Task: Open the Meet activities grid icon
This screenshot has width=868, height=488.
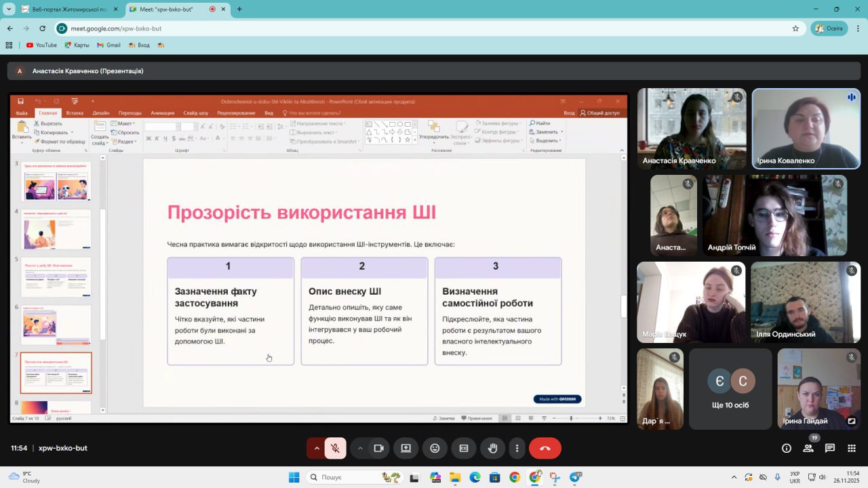Action: (x=851, y=448)
